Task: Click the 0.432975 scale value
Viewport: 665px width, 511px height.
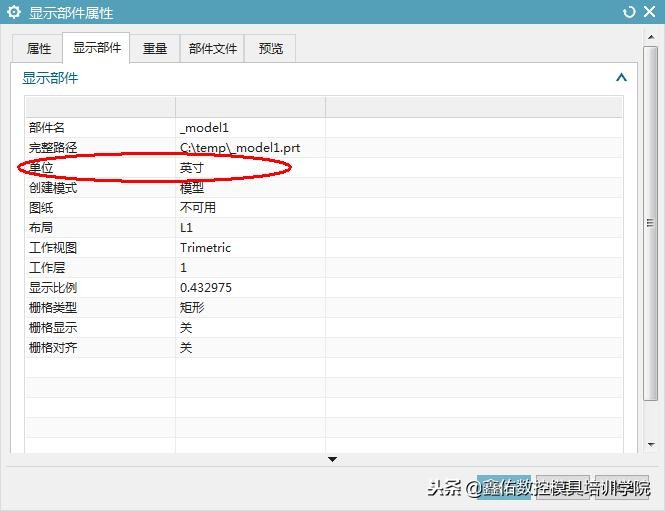Action: coord(206,288)
